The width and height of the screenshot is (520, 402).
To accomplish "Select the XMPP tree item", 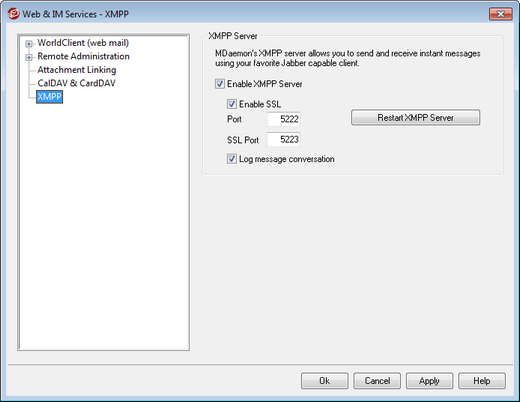I will 49,97.
